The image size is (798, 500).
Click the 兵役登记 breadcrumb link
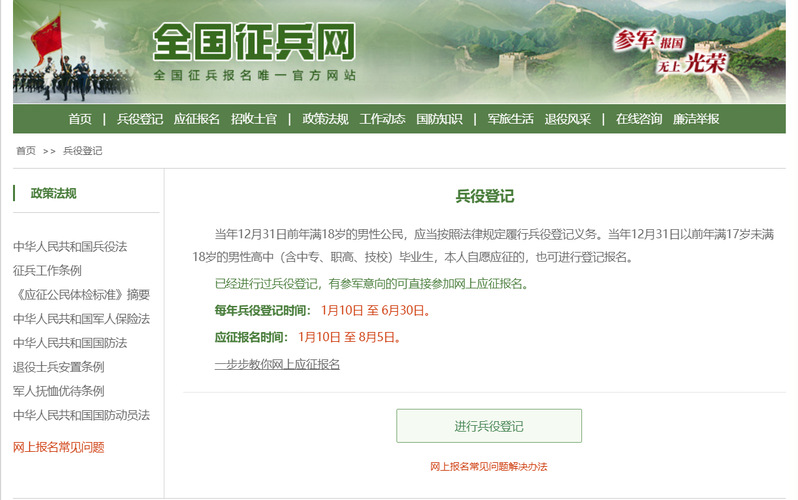click(x=82, y=151)
